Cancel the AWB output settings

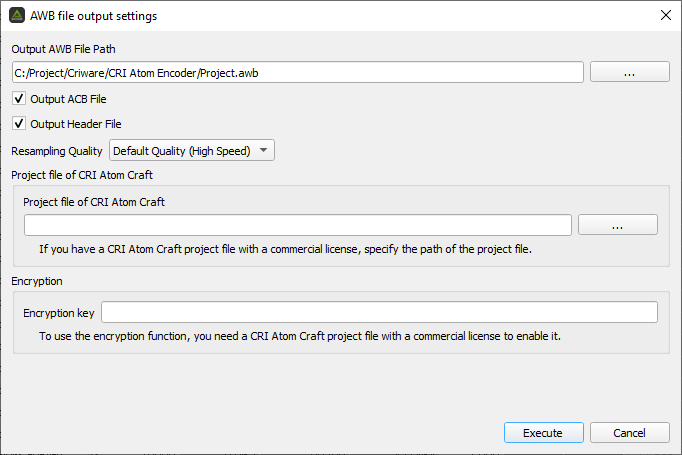pyautogui.click(x=629, y=433)
